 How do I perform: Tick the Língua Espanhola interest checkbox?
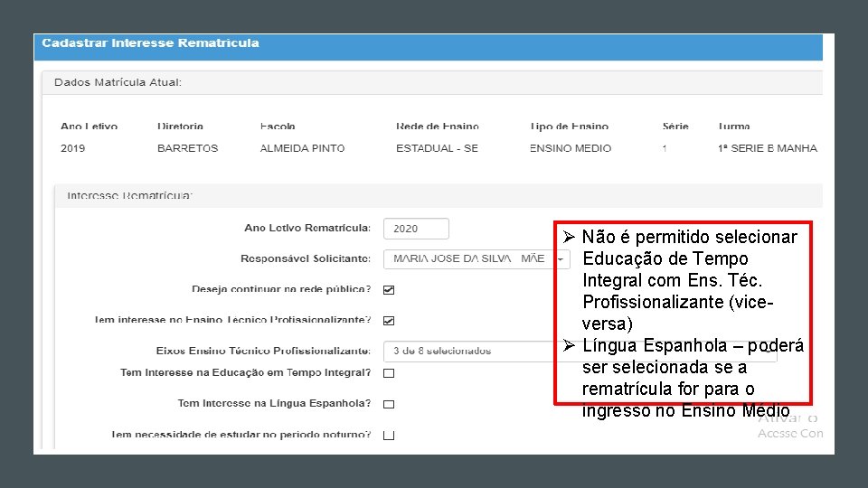pyautogui.click(x=389, y=405)
